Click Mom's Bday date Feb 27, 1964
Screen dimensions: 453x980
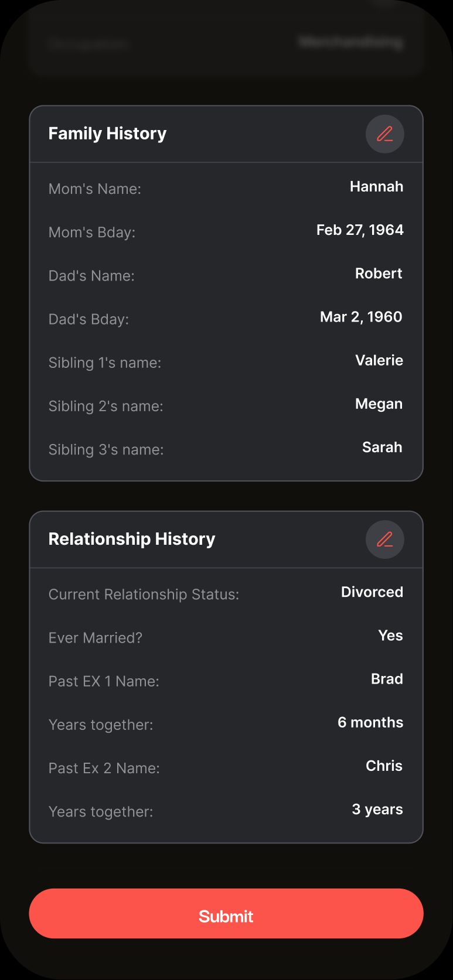pos(360,230)
